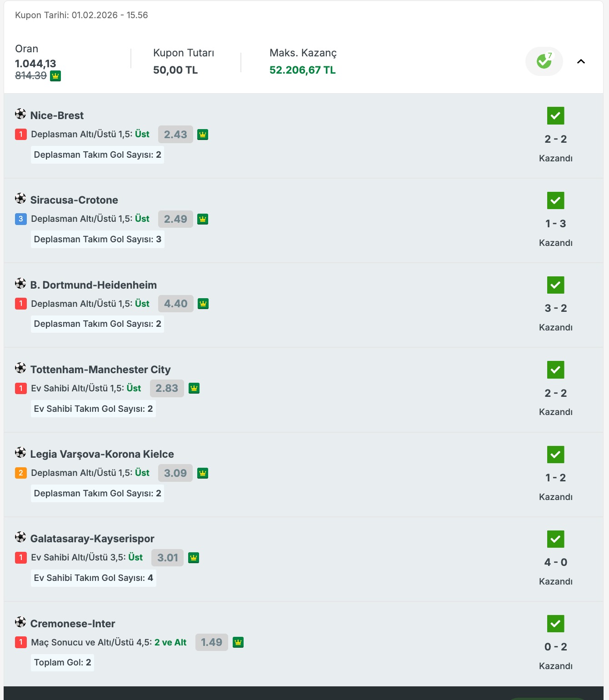The image size is (609, 700).
Task: Open the Siracusa-Crotone match title
Action: coord(74,200)
